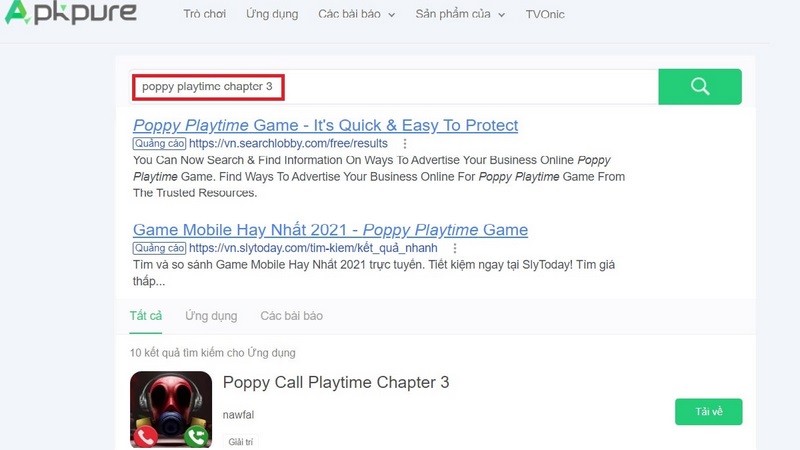Click the nawfal developer name
Viewport: 800px width, 450px height.
pyautogui.click(x=238, y=415)
